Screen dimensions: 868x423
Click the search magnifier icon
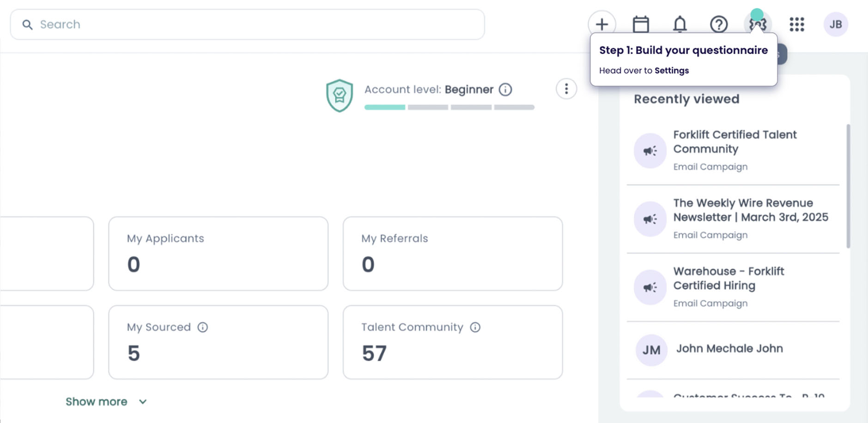coord(28,24)
